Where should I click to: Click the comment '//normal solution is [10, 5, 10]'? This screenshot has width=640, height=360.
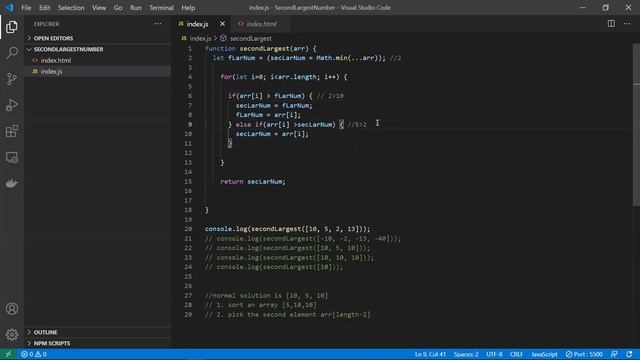[x=266, y=296]
